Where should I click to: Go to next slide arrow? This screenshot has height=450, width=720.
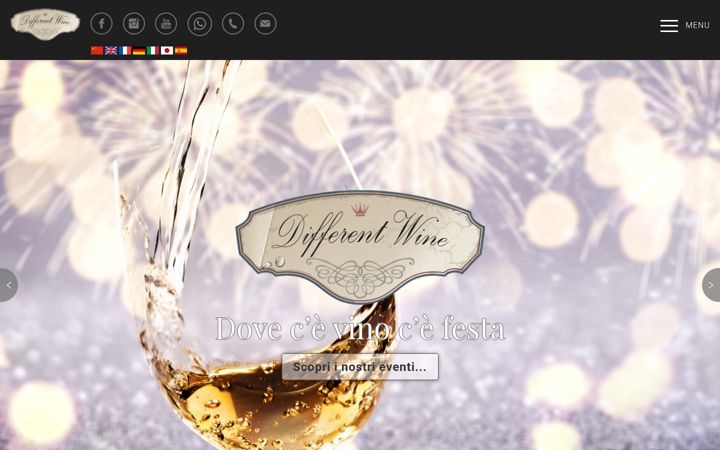click(x=711, y=285)
